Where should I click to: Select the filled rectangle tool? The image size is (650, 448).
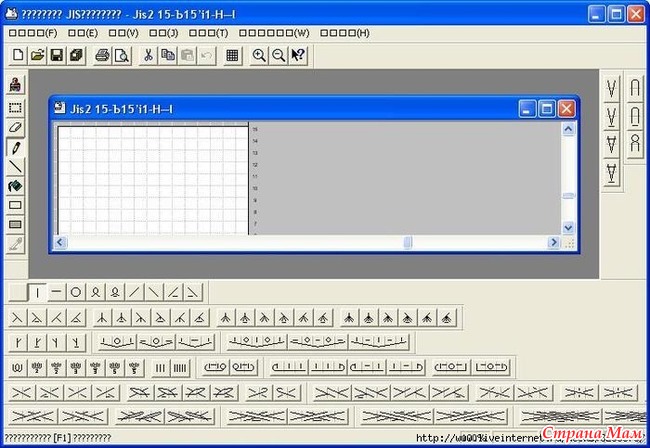pyautogui.click(x=15, y=225)
